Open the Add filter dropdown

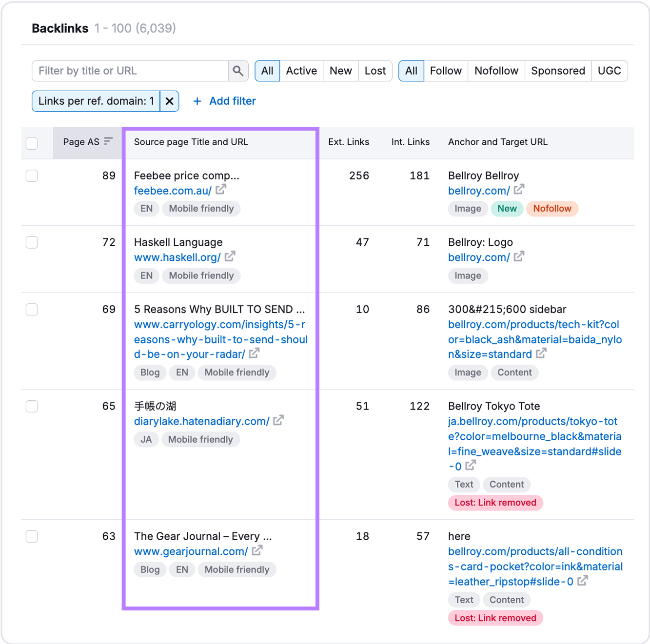[224, 101]
